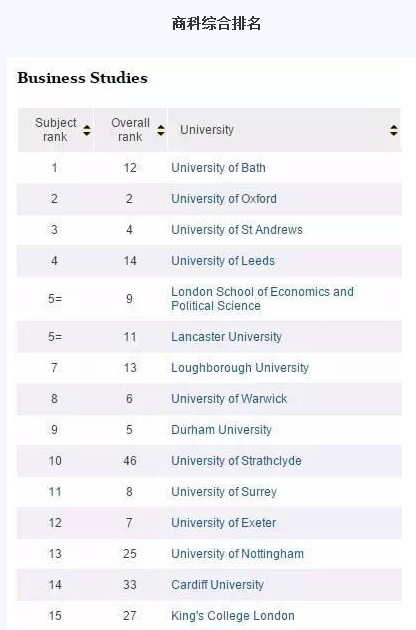Open the University of Strathclyde link
This screenshot has height=630, width=416.
[236, 460]
